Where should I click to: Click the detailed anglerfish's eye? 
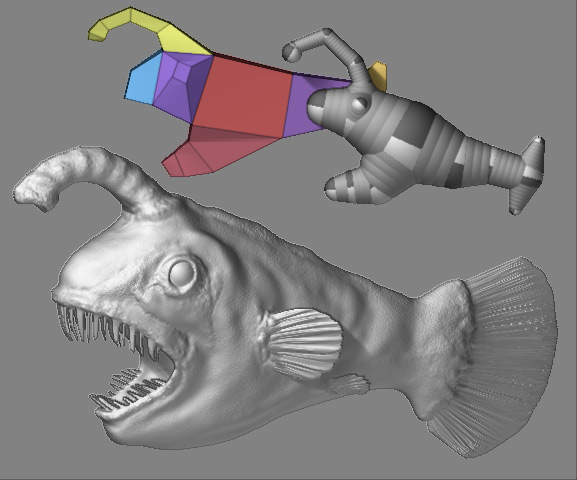coord(182,274)
